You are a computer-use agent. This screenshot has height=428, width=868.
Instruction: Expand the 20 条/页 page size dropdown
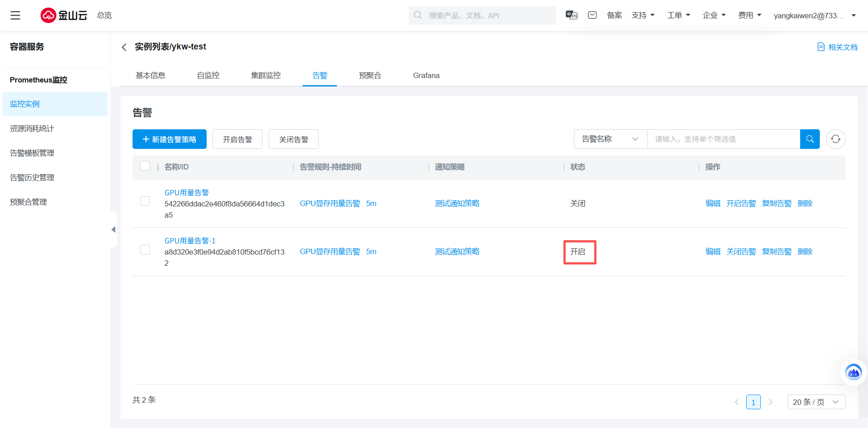tap(816, 402)
